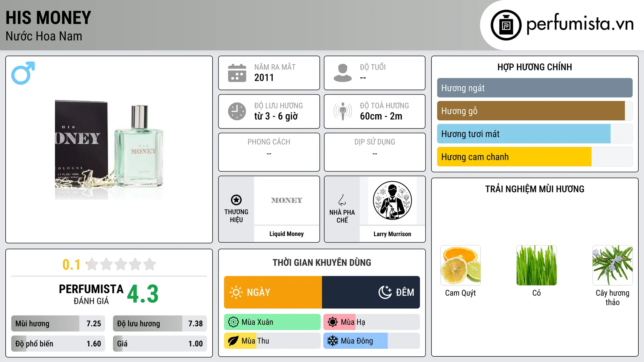Image resolution: width=644 pixels, height=362 pixels.
Task: Click the flower icon for Mùa Xuân
Action: (x=233, y=322)
